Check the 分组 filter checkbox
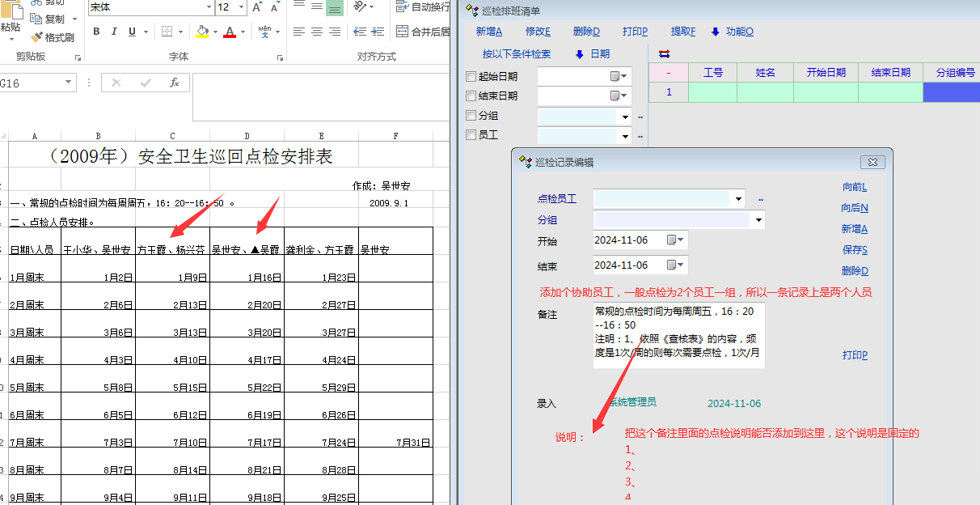Image resolution: width=980 pixels, height=505 pixels. (471, 116)
